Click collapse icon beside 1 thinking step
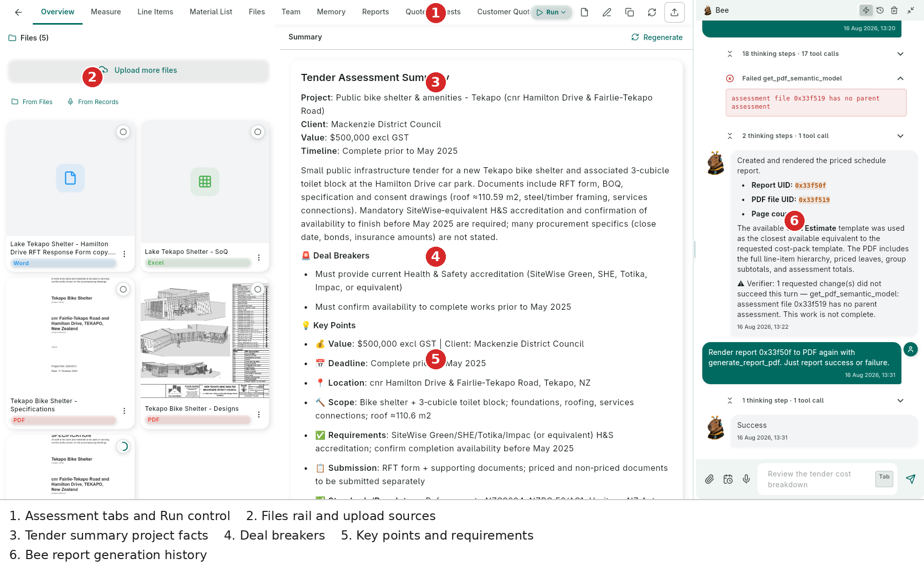924x576 pixels. 730,401
